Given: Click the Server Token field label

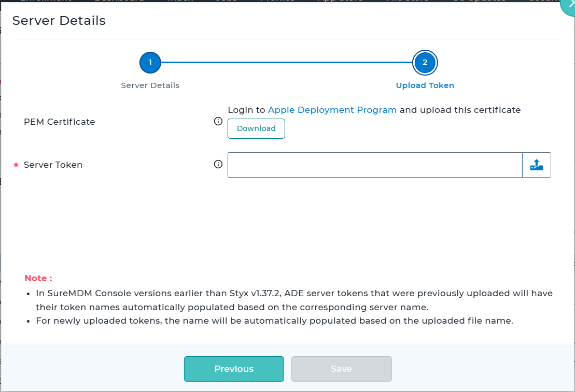Looking at the screenshot, I should 53,165.
